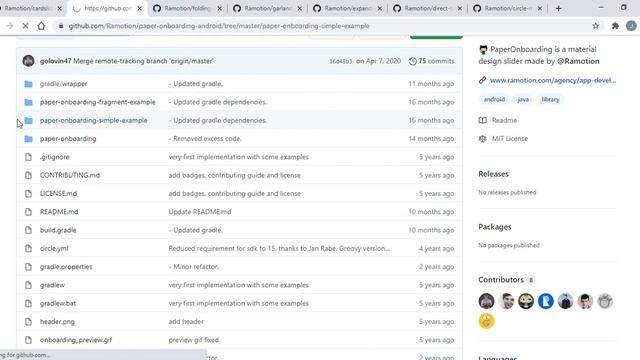The image size is (640, 360).
Task: Close the Ramotion/direct tab
Action: [460, 8]
